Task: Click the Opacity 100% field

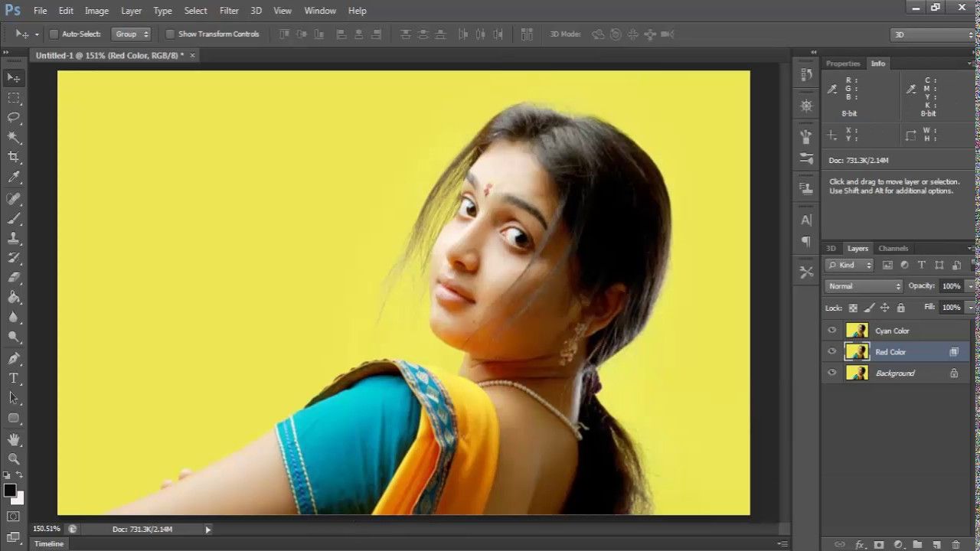Action: [951, 286]
